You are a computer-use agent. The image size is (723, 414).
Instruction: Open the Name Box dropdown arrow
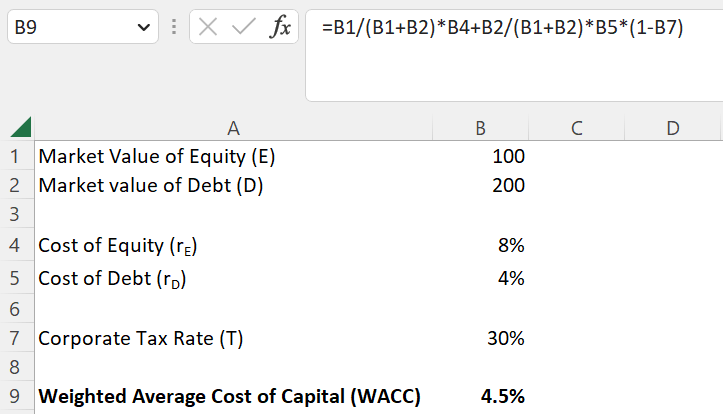pos(139,28)
